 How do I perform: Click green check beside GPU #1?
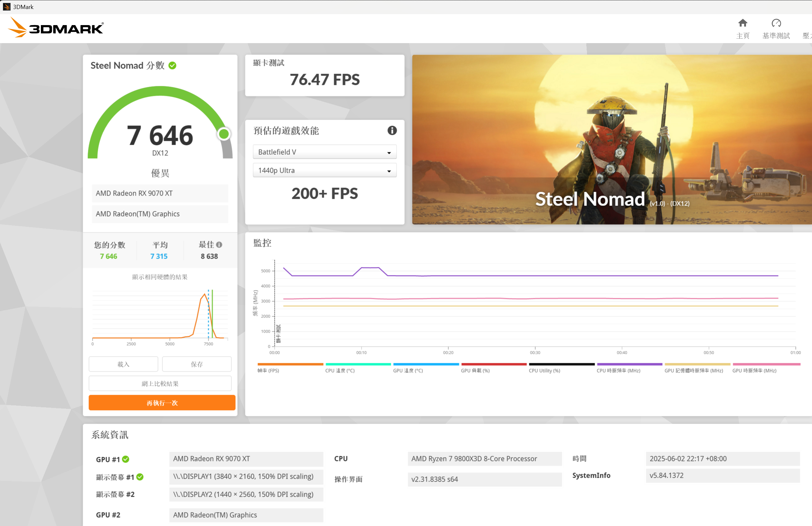click(126, 459)
